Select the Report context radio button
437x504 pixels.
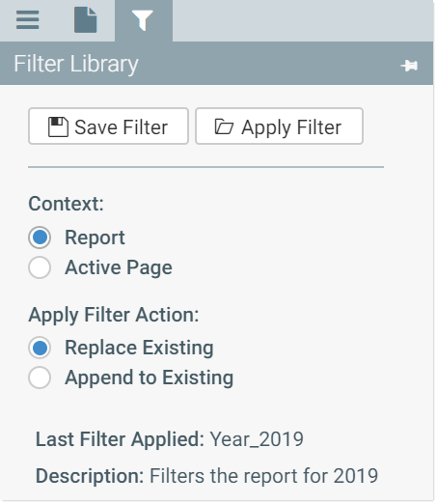coord(40,238)
